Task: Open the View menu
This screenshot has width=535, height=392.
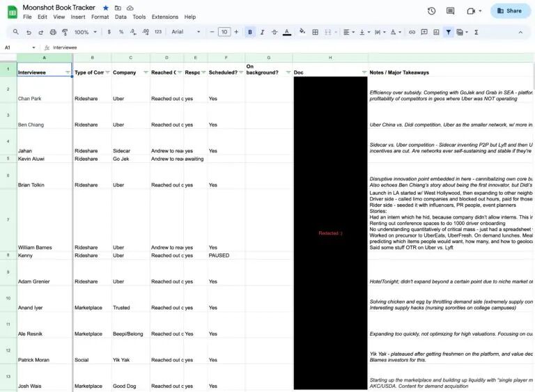Action: coord(59,17)
